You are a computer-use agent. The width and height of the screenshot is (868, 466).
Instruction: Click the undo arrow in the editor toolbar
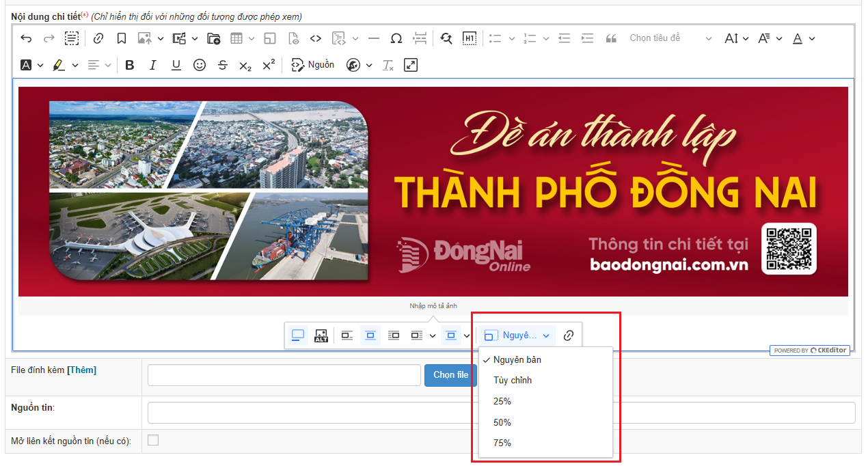click(26, 38)
